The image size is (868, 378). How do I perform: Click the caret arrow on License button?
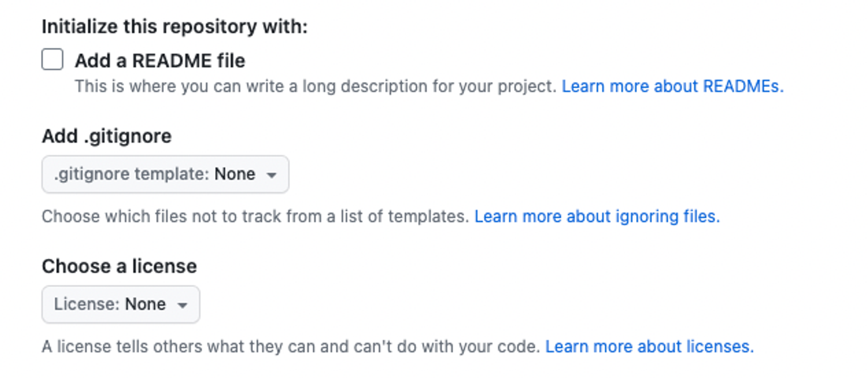point(182,305)
